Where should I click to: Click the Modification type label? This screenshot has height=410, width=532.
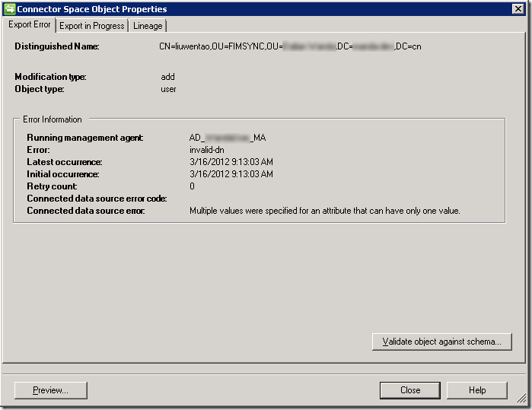[50, 77]
